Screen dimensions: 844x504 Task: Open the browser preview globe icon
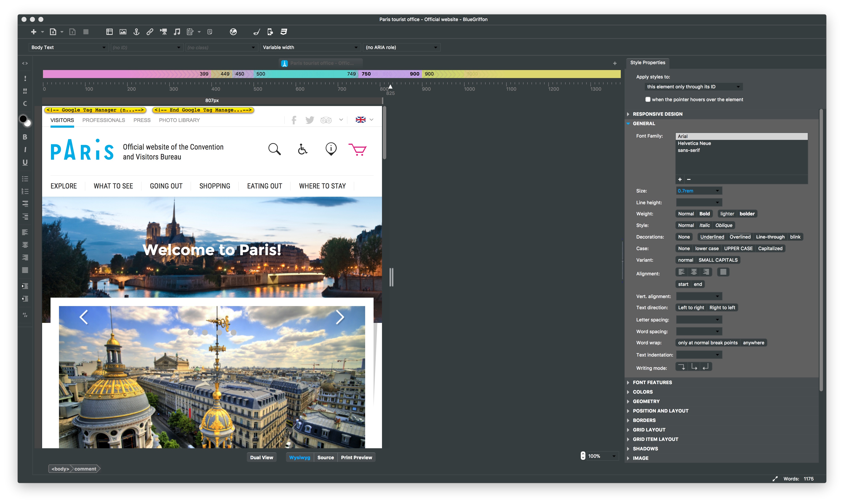(x=233, y=32)
